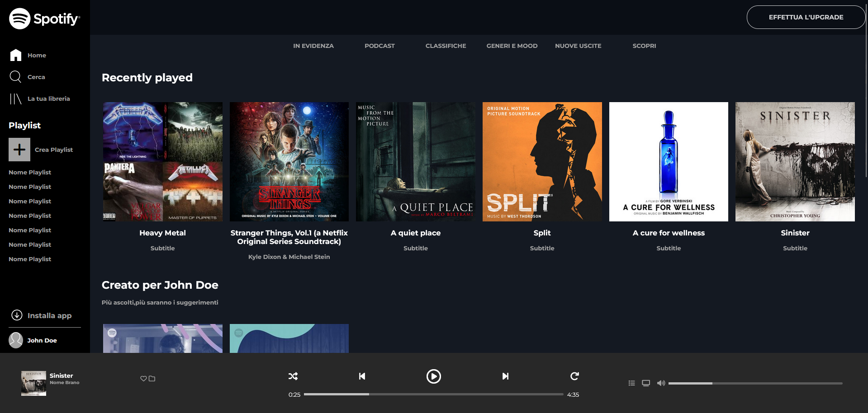Image resolution: width=868 pixels, height=413 pixels.
Task: Like the playing song with the heart
Action: [x=143, y=378]
